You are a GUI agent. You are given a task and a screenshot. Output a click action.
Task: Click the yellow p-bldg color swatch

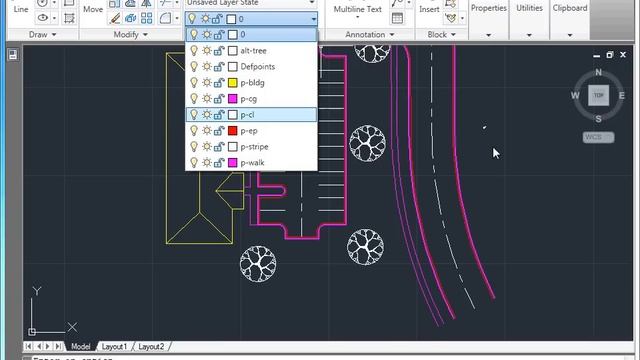(x=233, y=83)
